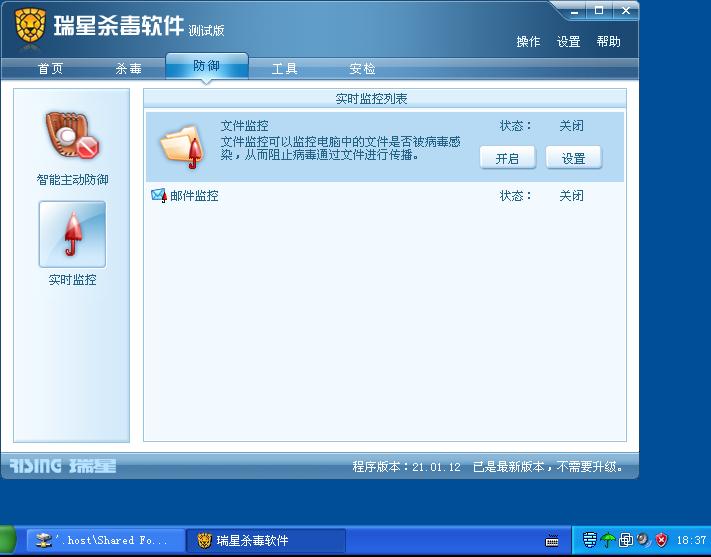Image resolution: width=711 pixels, height=557 pixels.
Task: Click the 邮件监控 envelope icon
Action: pos(159,195)
